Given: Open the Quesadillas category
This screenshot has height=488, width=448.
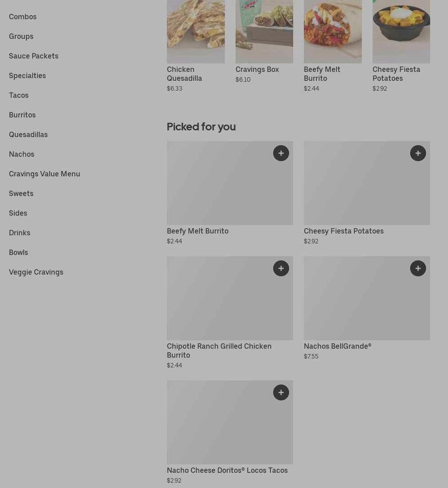Looking at the screenshot, I should click(28, 134).
